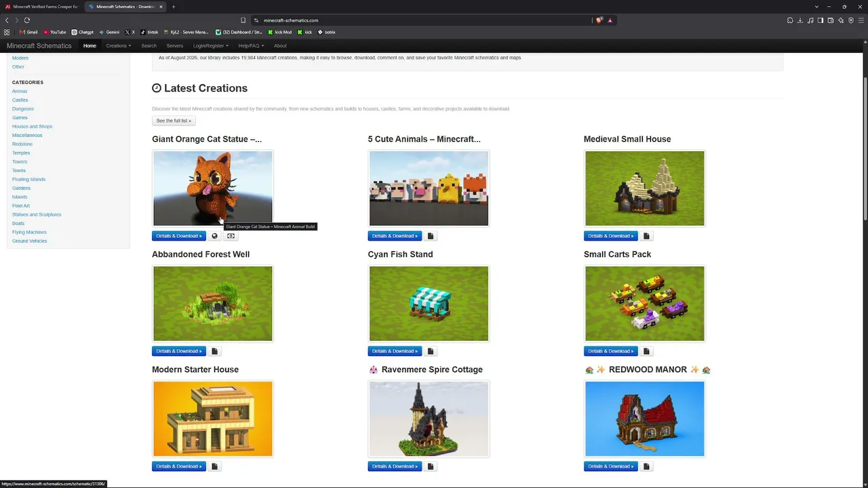Open the Redstone category link
Screen dimensions: 868x488
click(x=22, y=144)
